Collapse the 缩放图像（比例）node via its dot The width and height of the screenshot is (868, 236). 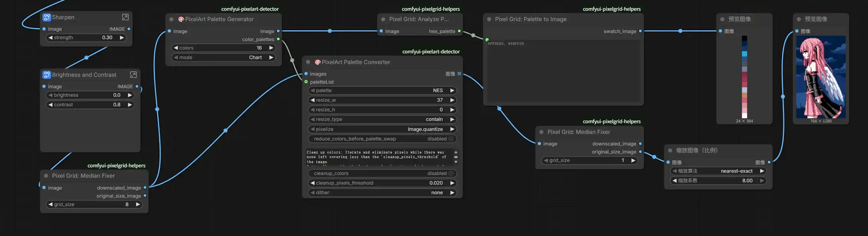point(670,150)
